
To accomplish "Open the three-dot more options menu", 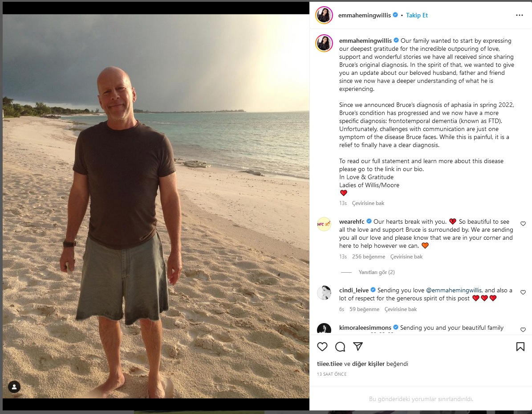I will (519, 15).
